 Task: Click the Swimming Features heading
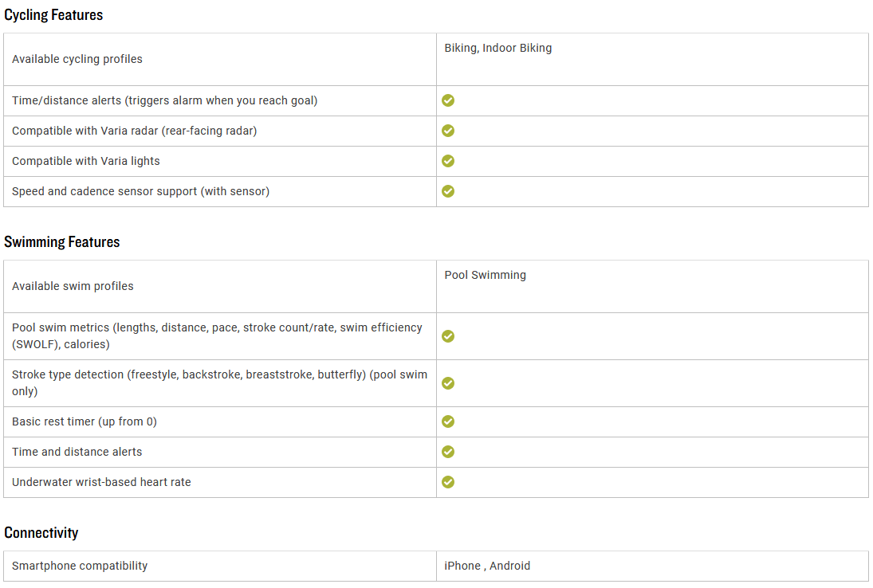pos(62,242)
